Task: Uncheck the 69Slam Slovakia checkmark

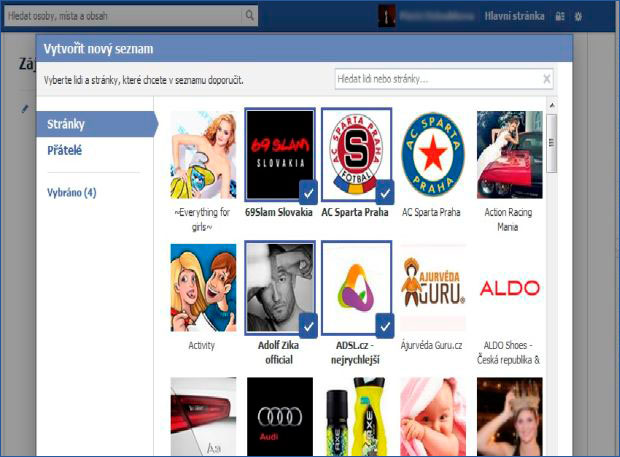Action: coord(308,193)
